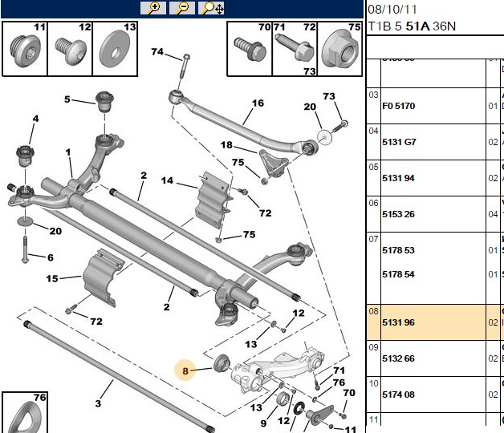Select table row index 05

point(373,167)
